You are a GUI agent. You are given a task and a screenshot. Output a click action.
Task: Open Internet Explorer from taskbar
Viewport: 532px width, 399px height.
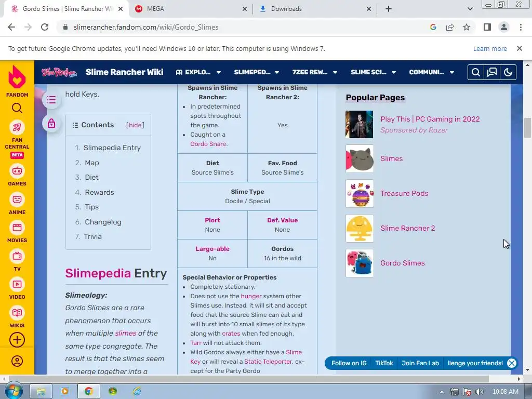click(x=137, y=392)
